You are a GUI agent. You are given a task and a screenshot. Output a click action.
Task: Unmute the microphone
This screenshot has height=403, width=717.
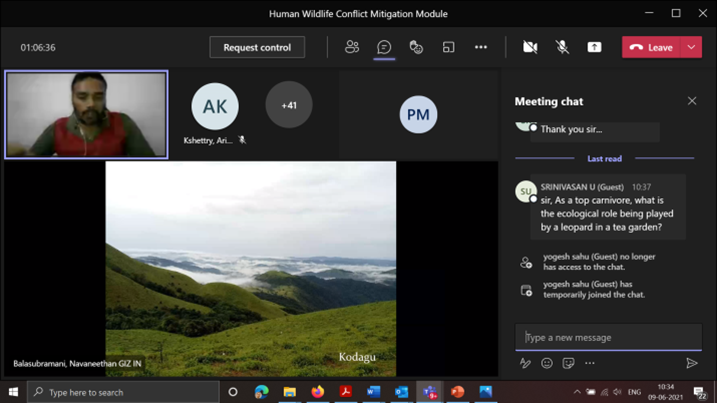(562, 47)
